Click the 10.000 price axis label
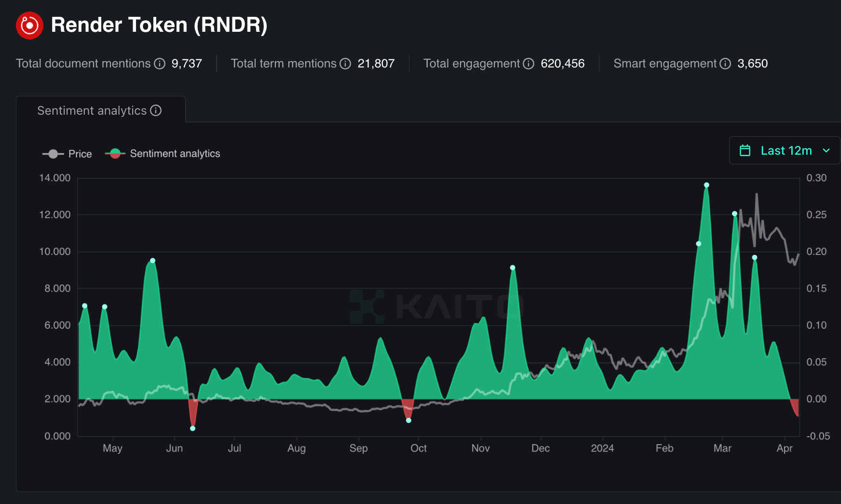841x504 pixels. click(55, 252)
